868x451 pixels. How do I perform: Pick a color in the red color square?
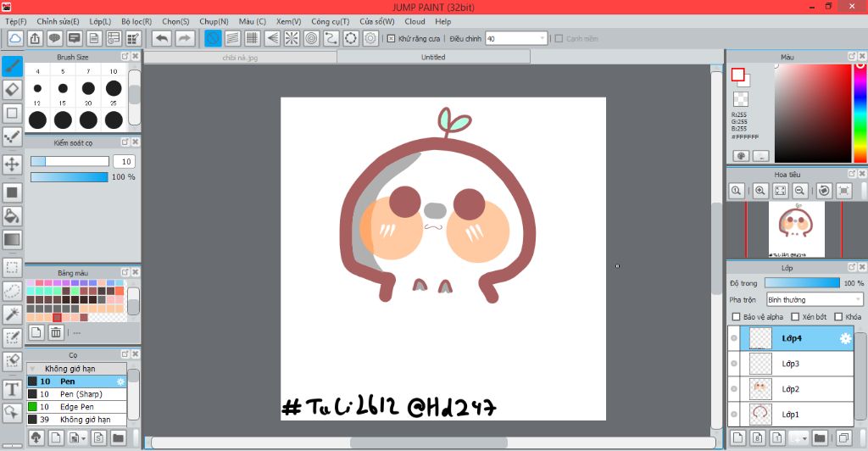coord(813,113)
